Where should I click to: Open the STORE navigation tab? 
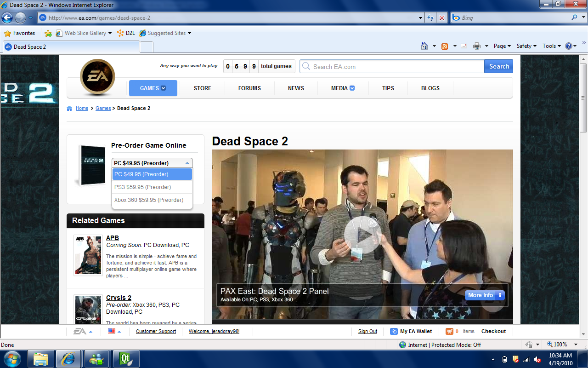pyautogui.click(x=202, y=88)
